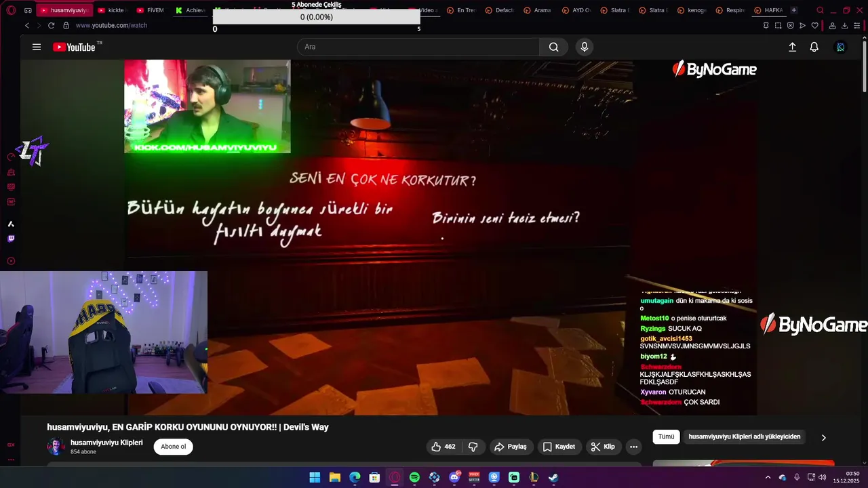Open the player/send arrow toolbar icon
Screen dimensions: 868x488
click(802, 25)
